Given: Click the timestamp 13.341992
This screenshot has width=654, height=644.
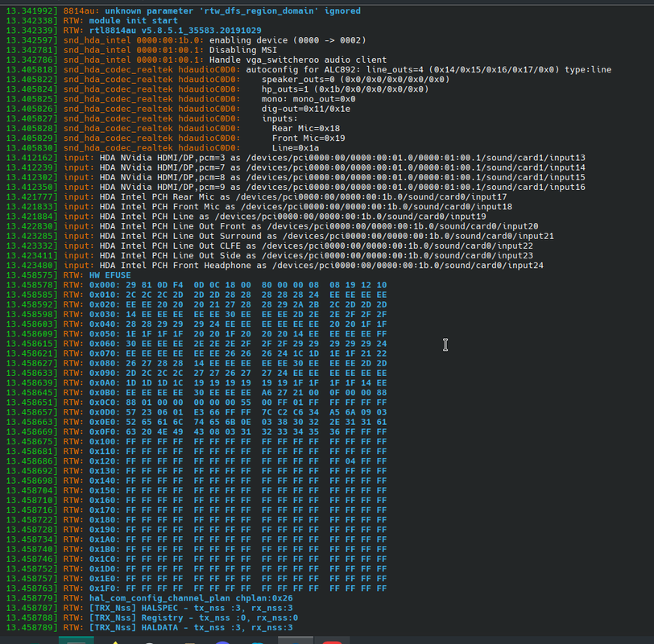Looking at the screenshot, I should 29,10.
